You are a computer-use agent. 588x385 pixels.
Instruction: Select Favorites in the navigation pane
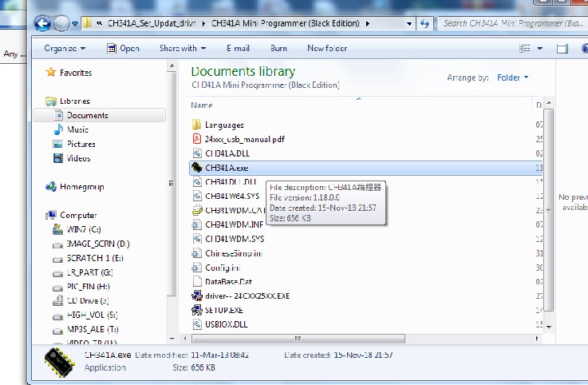tap(69, 72)
